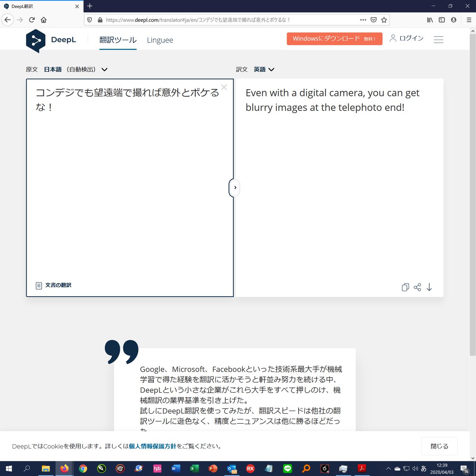The image size is (476, 476).
Task: Click Firefox icon on taskbar
Action: click(64, 468)
